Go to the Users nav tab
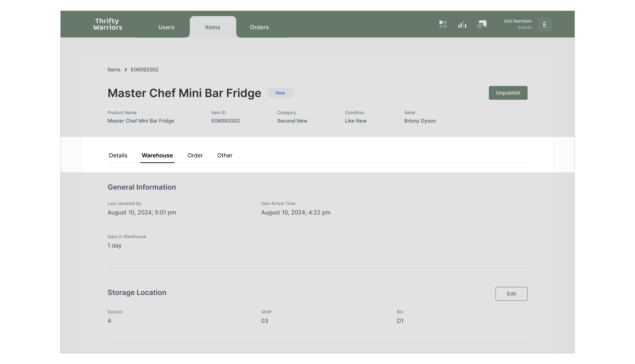This screenshot has width=635, height=364. click(166, 27)
